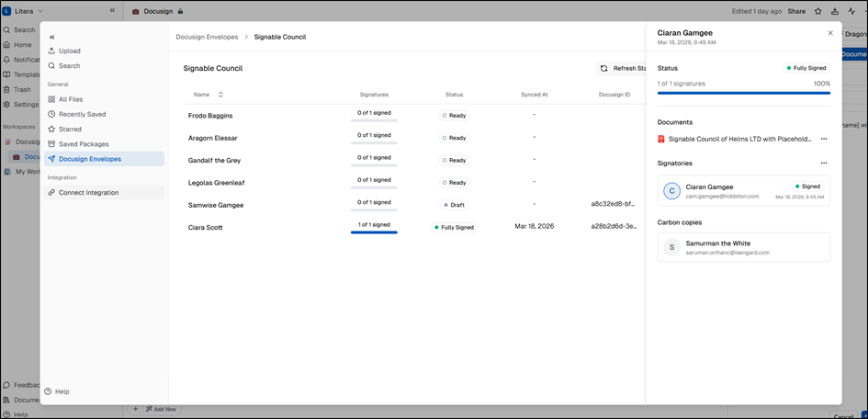The width and height of the screenshot is (868, 419).
Task: Click the download icon in header
Action: pos(835,11)
